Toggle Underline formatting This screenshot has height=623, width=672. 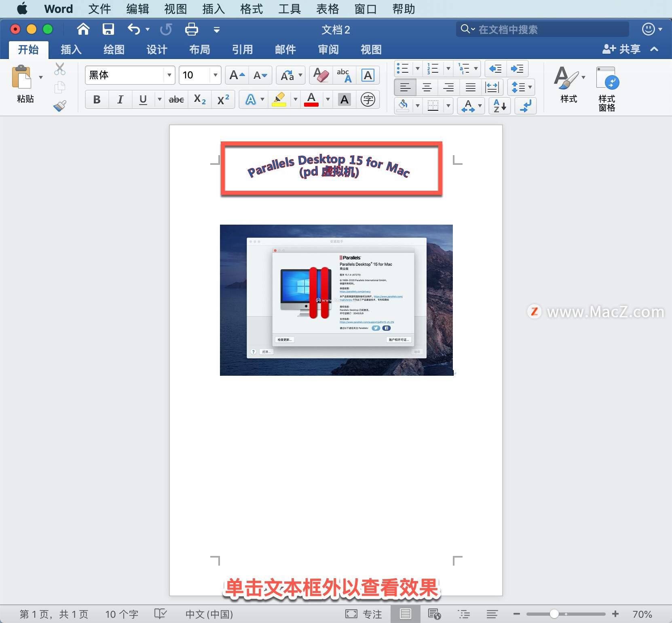coord(143,99)
